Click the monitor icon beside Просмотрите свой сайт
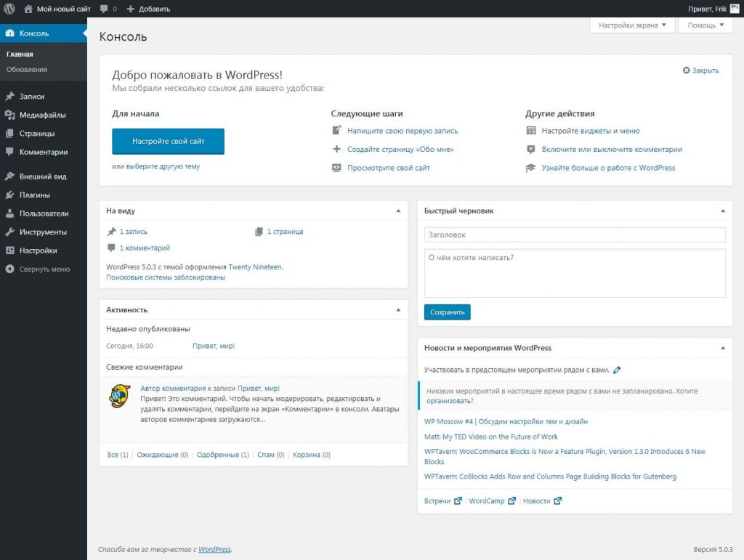744x560 pixels. (336, 167)
